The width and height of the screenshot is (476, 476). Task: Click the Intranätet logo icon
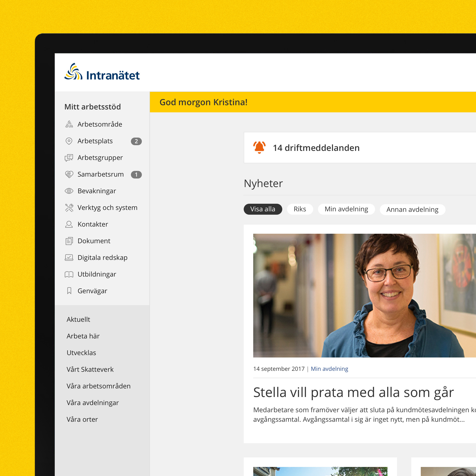(x=73, y=71)
